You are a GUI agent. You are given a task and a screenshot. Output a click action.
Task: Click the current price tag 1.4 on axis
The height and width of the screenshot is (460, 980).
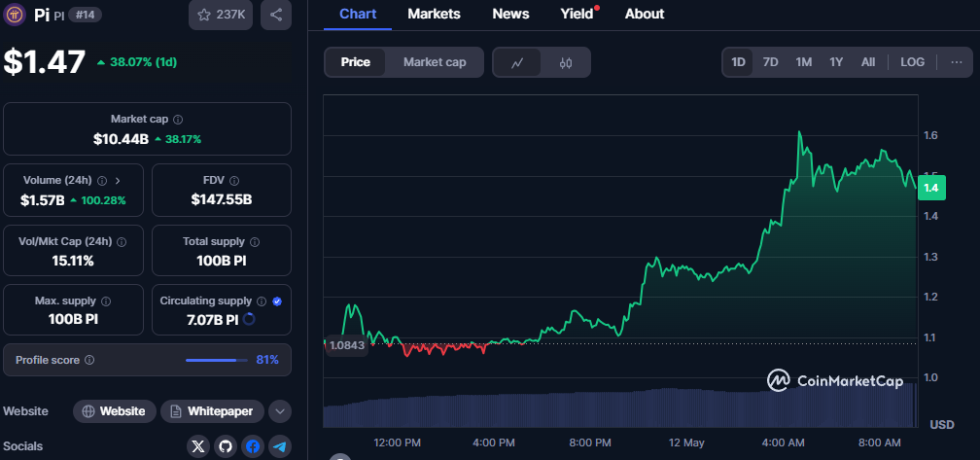931,188
